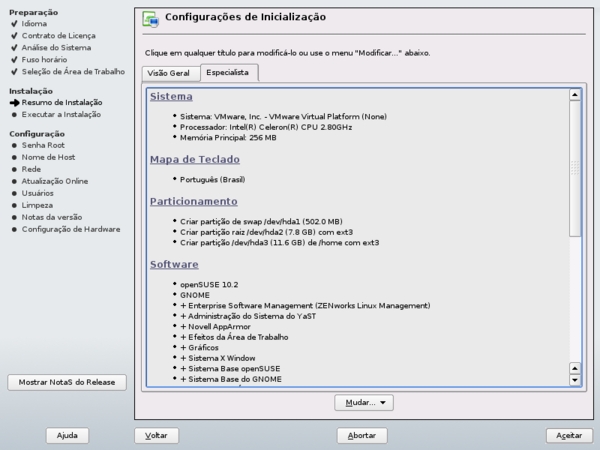The width and height of the screenshot is (600, 450).
Task: Click the Sistema X Window entry
Action: 217,358
